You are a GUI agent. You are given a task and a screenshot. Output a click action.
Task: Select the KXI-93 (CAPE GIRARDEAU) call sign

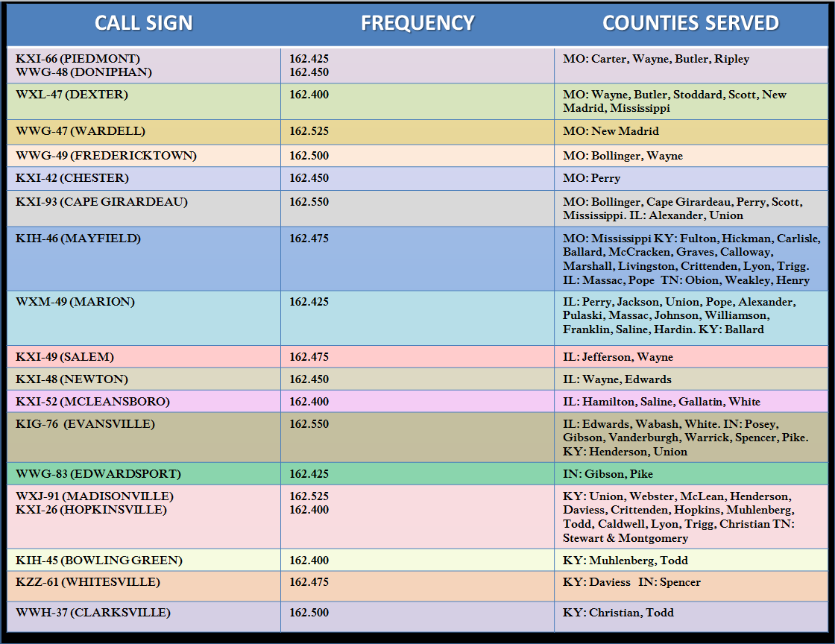coord(101,202)
